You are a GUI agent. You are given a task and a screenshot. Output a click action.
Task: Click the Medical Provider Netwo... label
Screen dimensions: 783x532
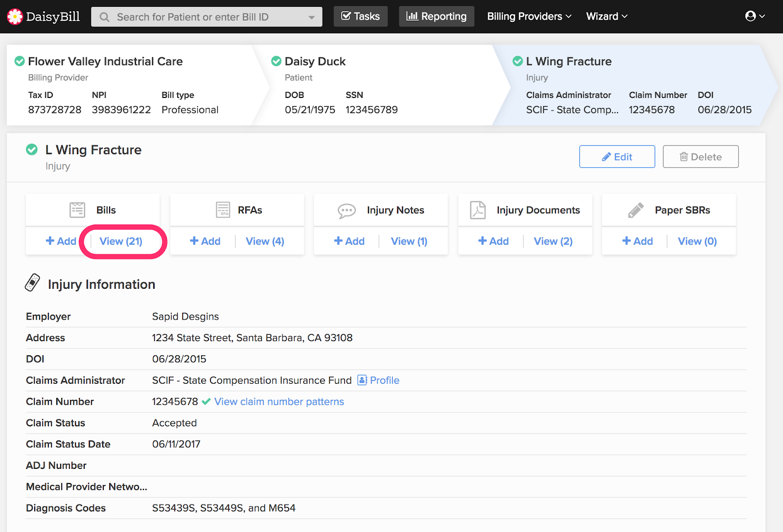click(x=87, y=486)
